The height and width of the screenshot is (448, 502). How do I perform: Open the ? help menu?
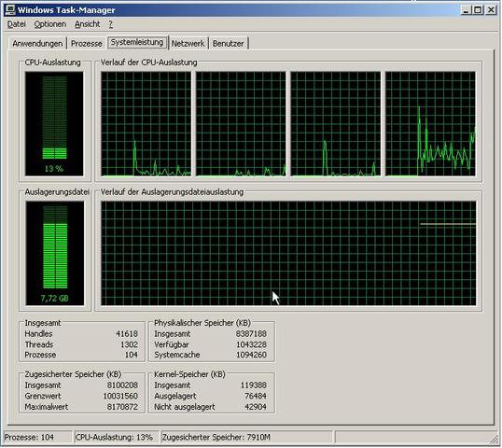tap(110, 24)
